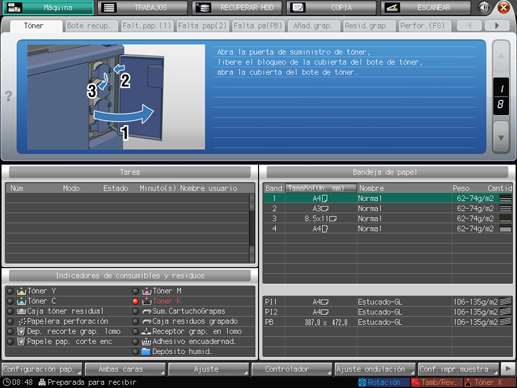
Task: Switch to the COPIA tab
Action: click(x=331, y=7)
